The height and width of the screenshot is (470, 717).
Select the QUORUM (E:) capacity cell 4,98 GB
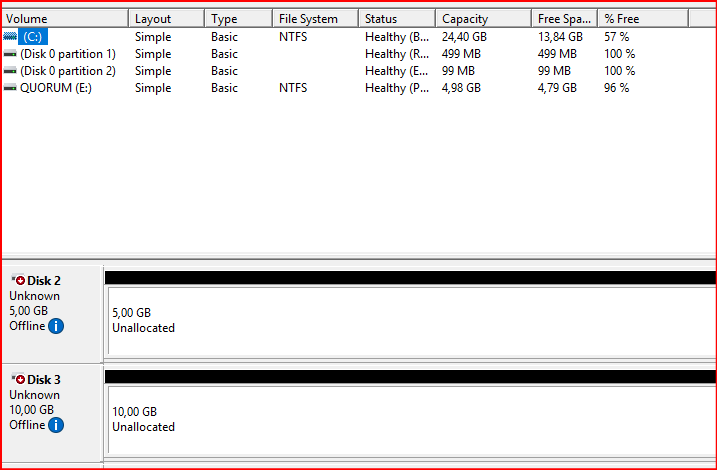462,88
